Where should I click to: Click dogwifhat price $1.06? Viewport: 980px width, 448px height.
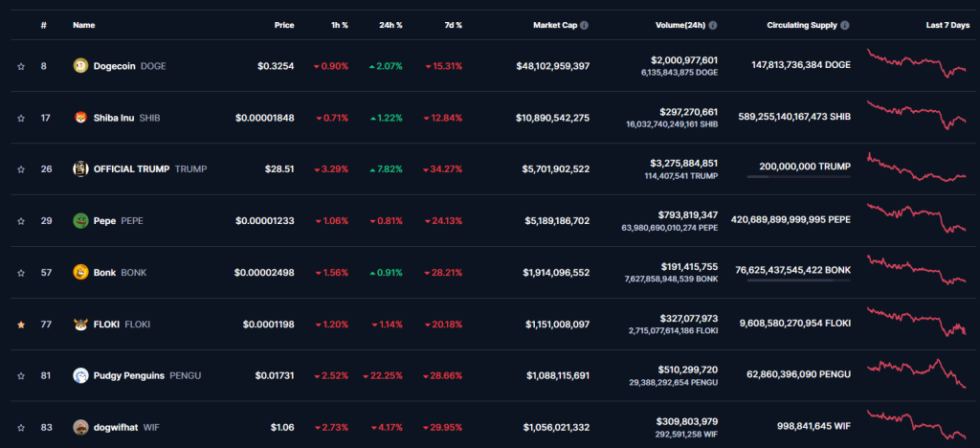tap(282, 427)
